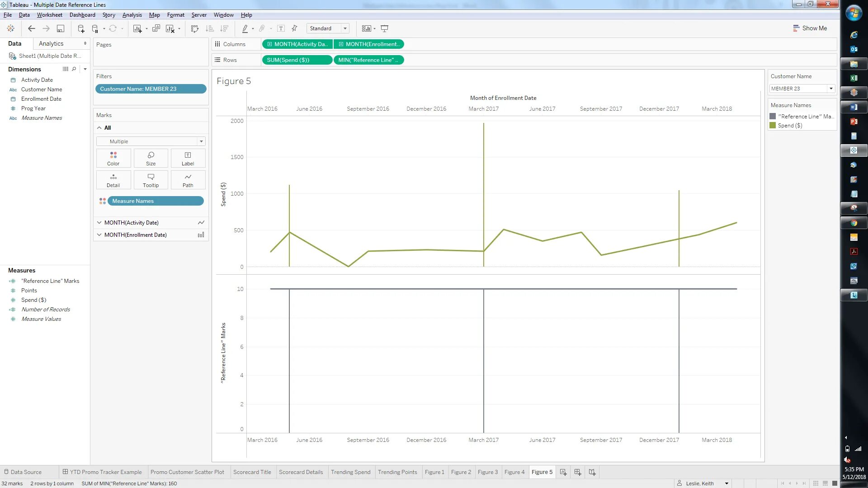
Task: Click the Duplicate sheet icon
Action: pos(156,28)
